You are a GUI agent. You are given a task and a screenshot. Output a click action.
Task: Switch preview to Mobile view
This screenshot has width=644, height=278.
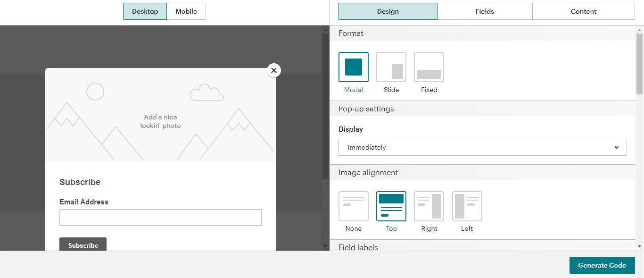click(186, 11)
